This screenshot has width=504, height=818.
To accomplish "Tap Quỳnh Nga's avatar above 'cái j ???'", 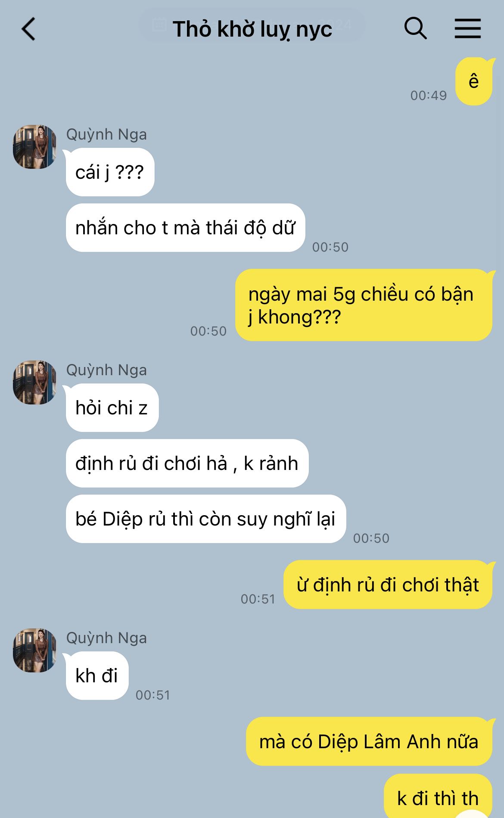I will [x=34, y=147].
